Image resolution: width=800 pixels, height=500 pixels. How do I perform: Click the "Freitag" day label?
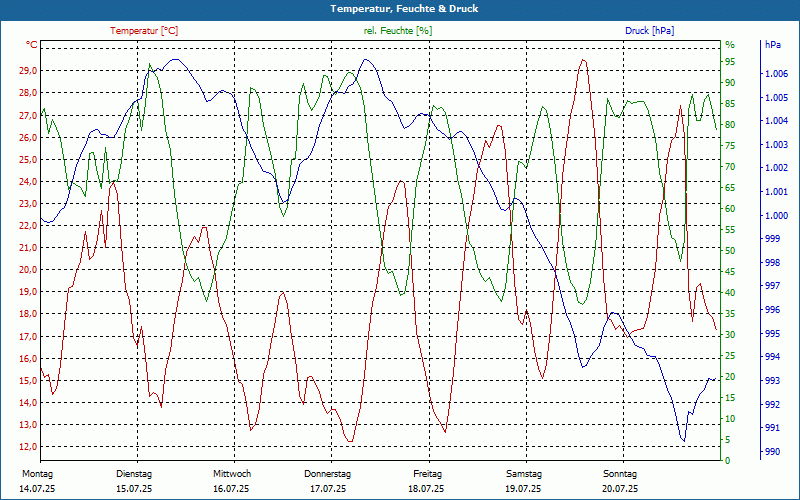(428, 474)
